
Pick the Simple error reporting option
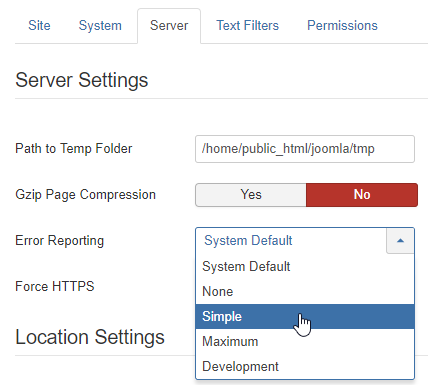[x=305, y=316]
